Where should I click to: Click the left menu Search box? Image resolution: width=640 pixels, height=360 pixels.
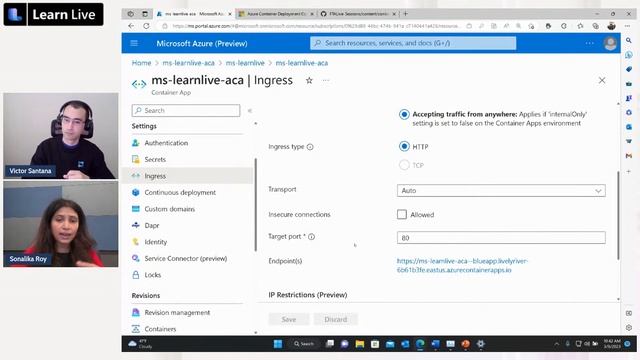coord(186,111)
